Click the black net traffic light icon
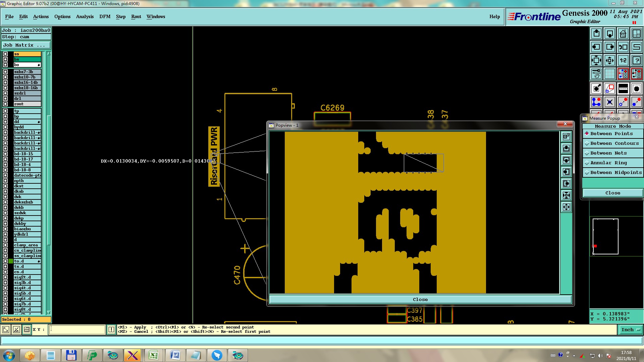This screenshot has height=362, width=644. click(x=636, y=74)
